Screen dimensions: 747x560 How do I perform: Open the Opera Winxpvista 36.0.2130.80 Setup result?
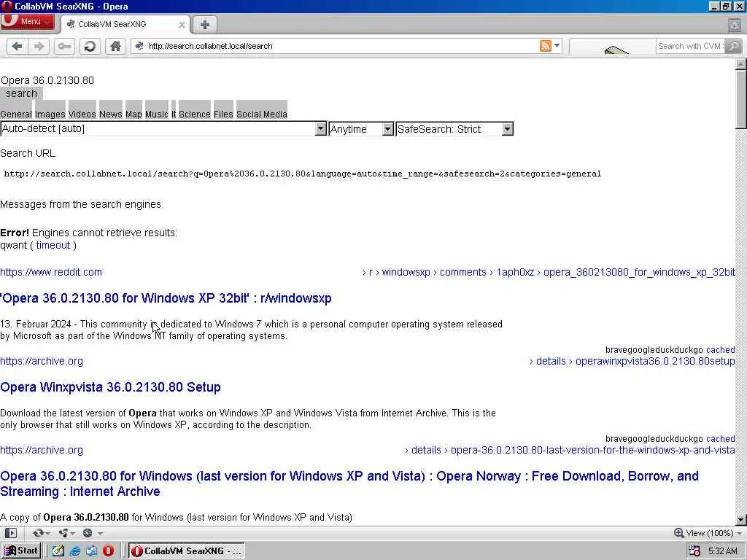[x=111, y=387]
